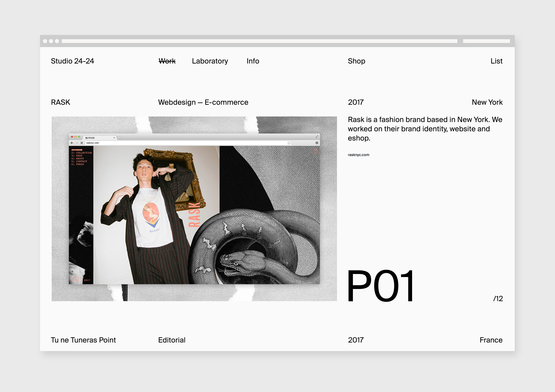Click the forward arrow in embedded browser
Screen dimensions: 555x392
click(77, 143)
